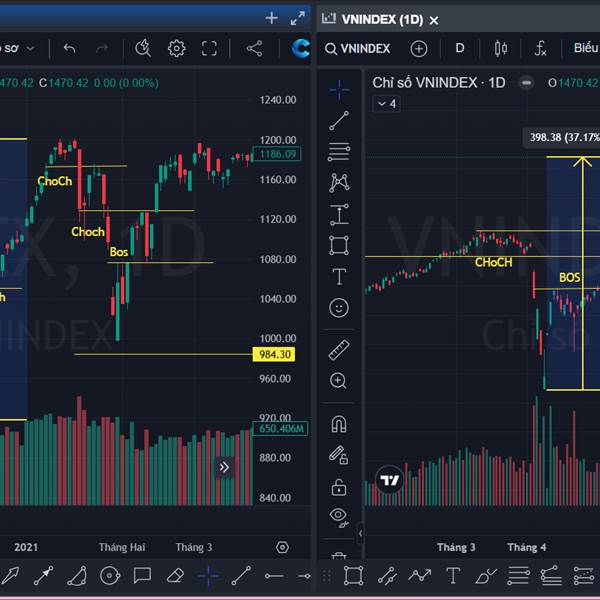
Task: Click the 984.30 price label
Action: (x=274, y=354)
